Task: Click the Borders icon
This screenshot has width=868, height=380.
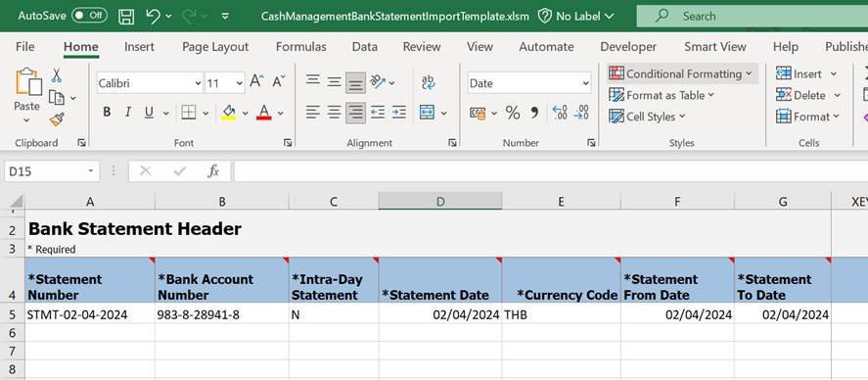Action: [189, 113]
